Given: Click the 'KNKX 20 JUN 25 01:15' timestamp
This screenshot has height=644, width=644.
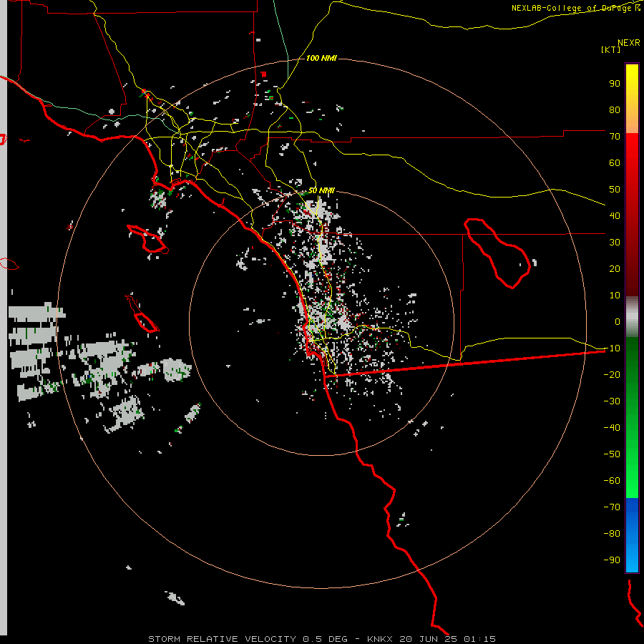Looking at the screenshot, I should pyautogui.click(x=431, y=639).
